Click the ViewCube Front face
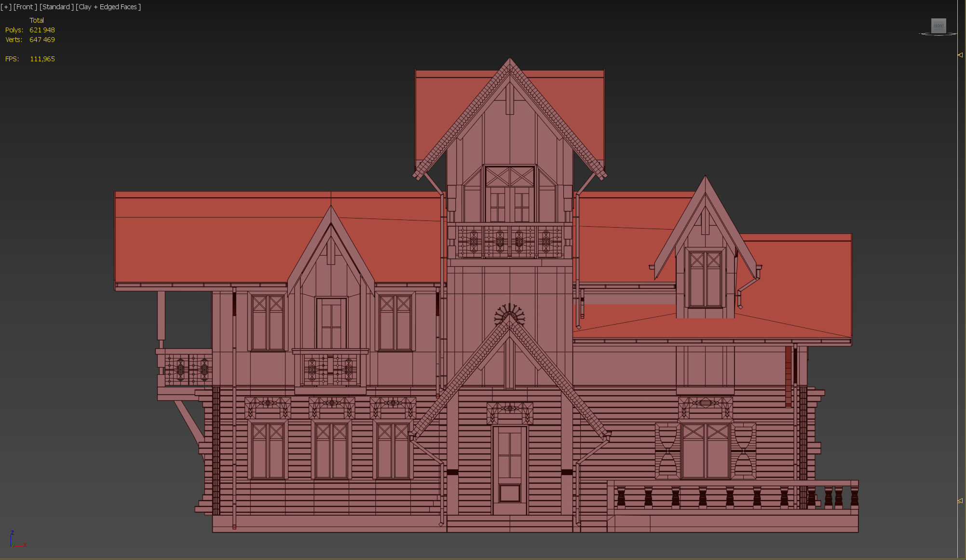The height and width of the screenshot is (560, 966). [939, 26]
